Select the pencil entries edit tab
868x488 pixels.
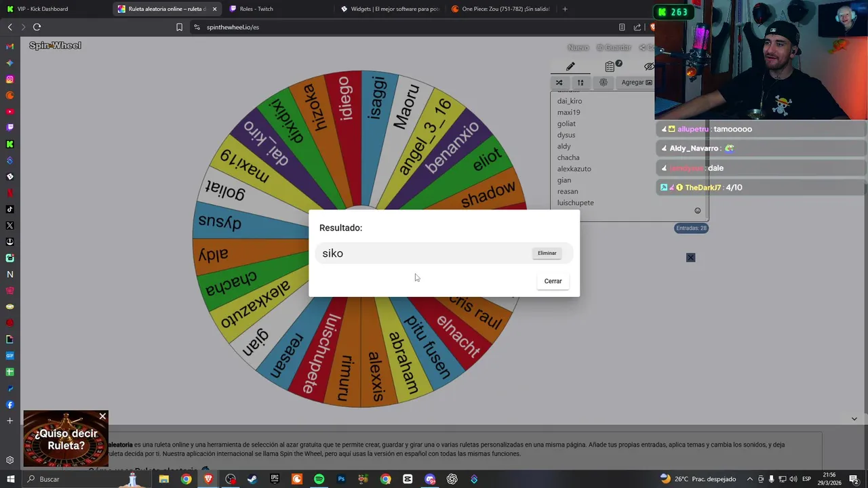pyautogui.click(x=570, y=66)
